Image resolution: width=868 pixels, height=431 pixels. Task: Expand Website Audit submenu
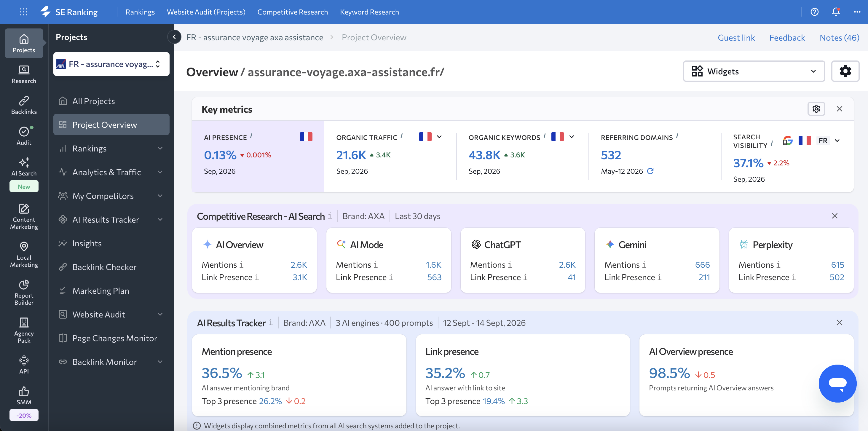tap(160, 315)
